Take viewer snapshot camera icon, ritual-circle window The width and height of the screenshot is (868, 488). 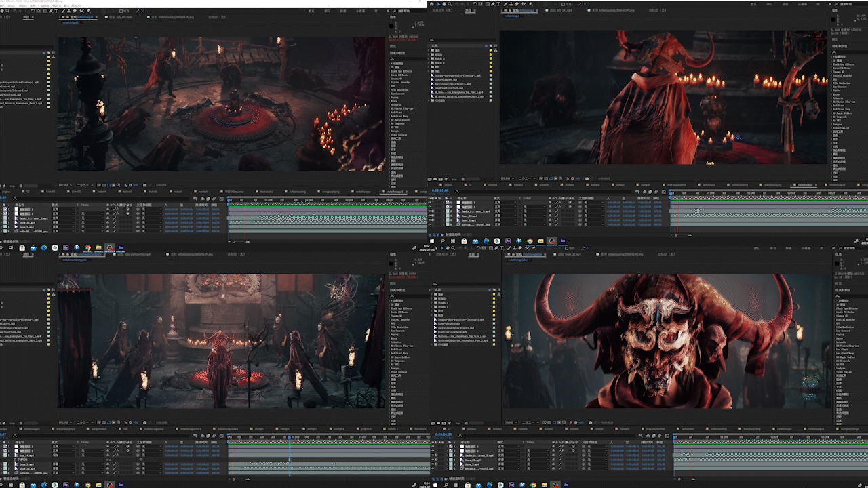[144, 185]
